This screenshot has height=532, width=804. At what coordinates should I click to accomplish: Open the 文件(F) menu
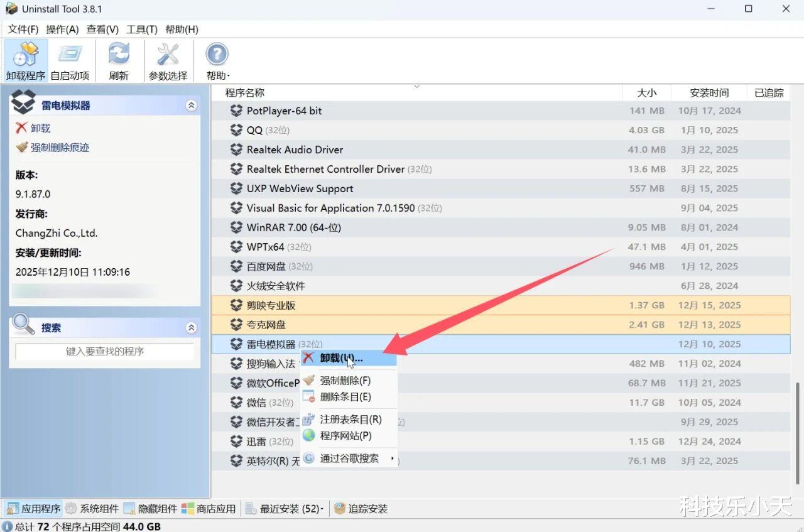click(23, 30)
